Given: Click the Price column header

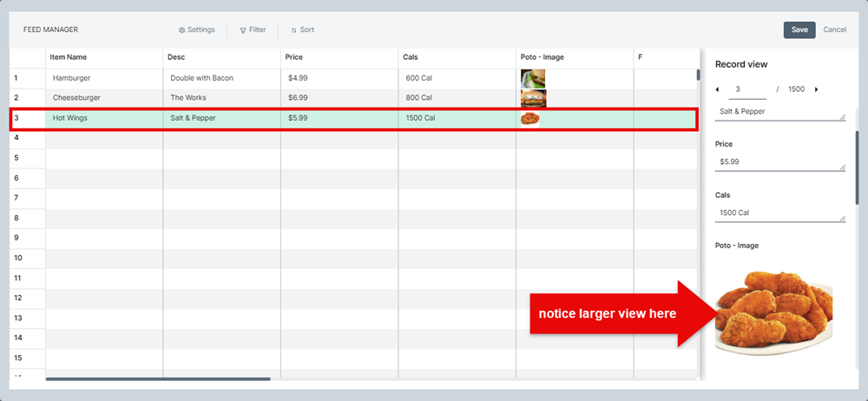Looking at the screenshot, I should pos(339,57).
